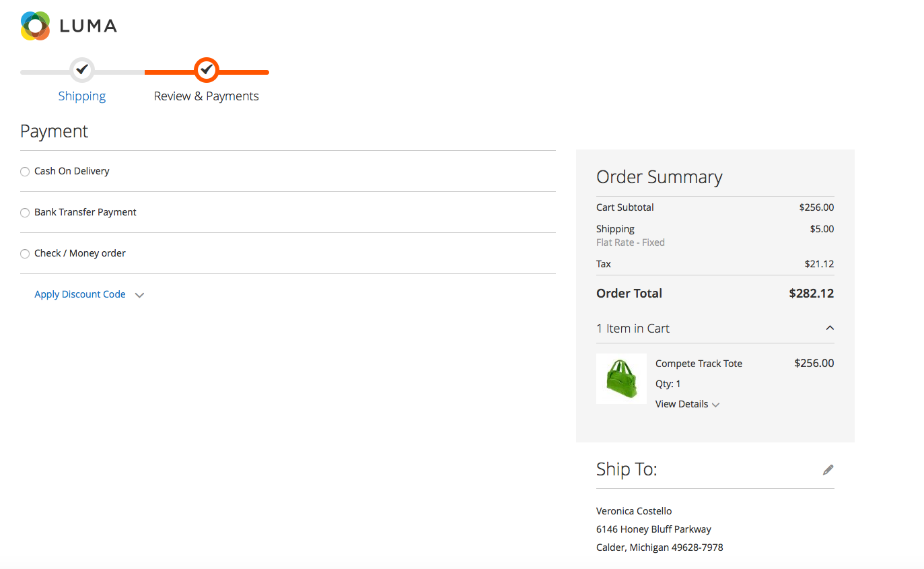924x569 pixels.
Task: Click the Review & Payments step checkmark
Action: coord(207,69)
